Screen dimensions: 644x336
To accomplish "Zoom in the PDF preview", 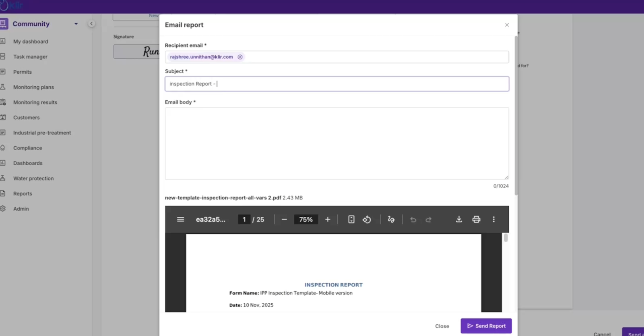I will (x=328, y=220).
